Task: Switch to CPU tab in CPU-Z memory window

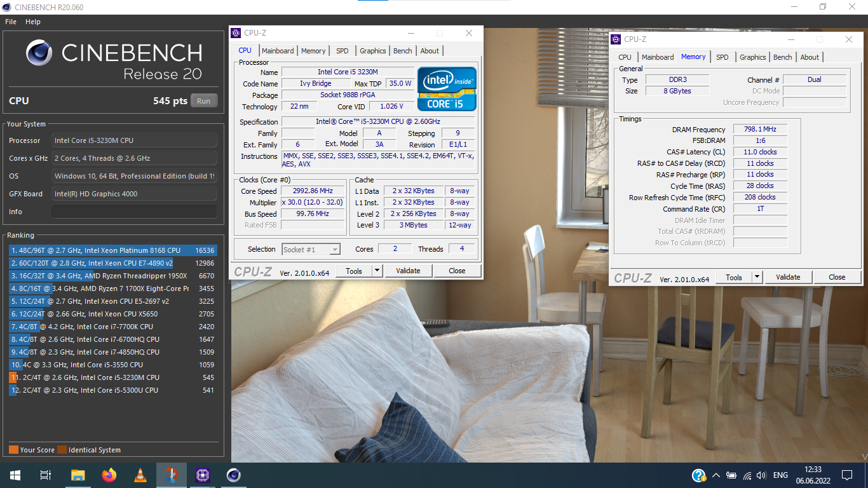Action: click(625, 57)
